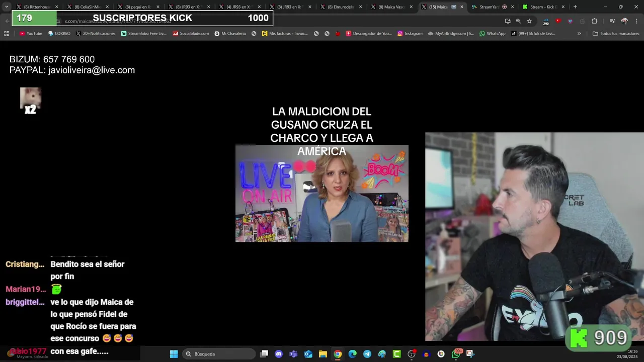Open the Streamlabs: Free Liv... bookmark
The width and height of the screenshot is (644, 362).
[144, 34]
